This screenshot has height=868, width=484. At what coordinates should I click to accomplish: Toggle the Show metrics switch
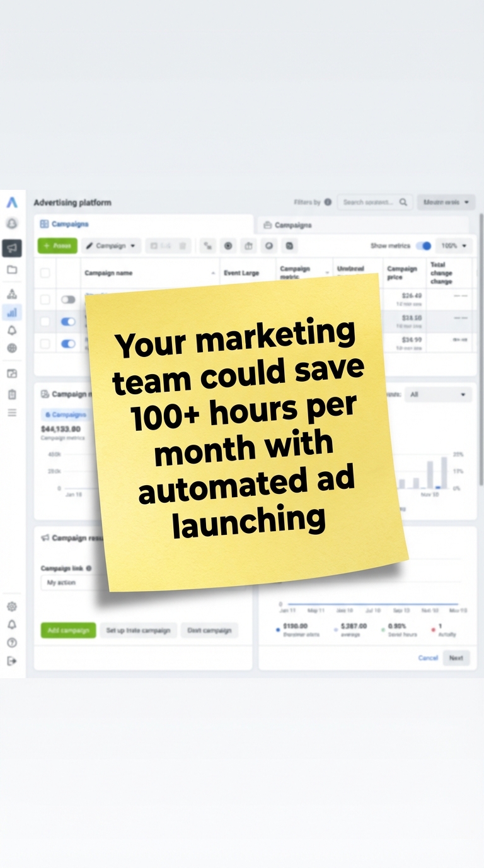(424, 246)
